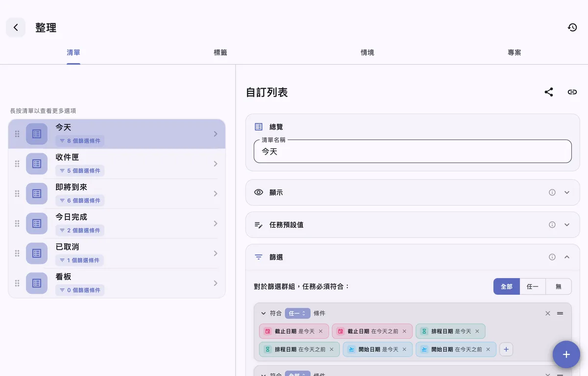
Task: Click the 0 個篩選條件 badge
Action: click(80, 290)
